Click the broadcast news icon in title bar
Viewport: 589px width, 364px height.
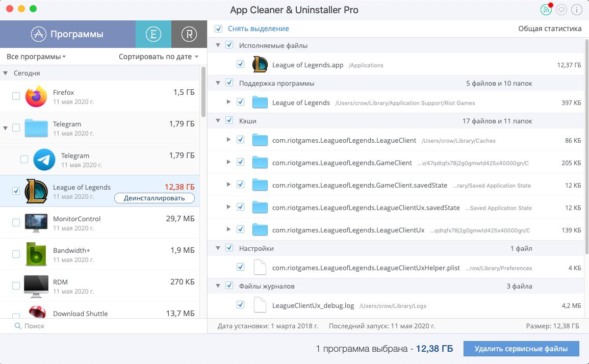pos(546,10)
